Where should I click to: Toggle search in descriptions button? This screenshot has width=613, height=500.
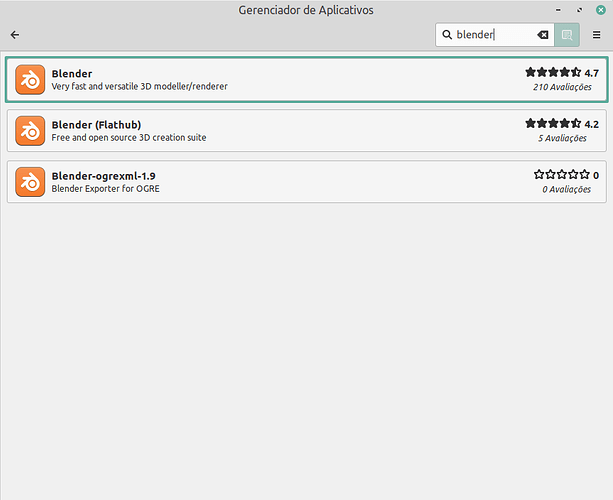pos(567,35)
